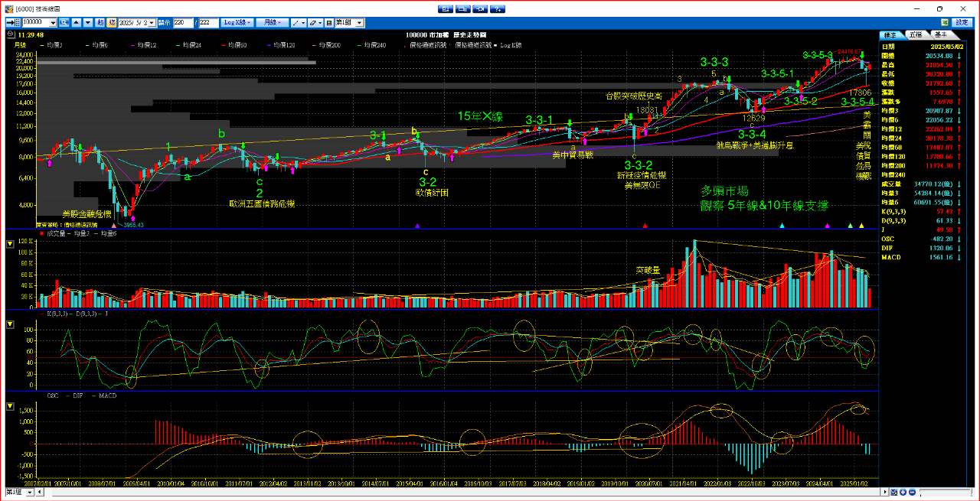Collapse the volume sub-chart panel toggle
980x501 pixels.
10,243
